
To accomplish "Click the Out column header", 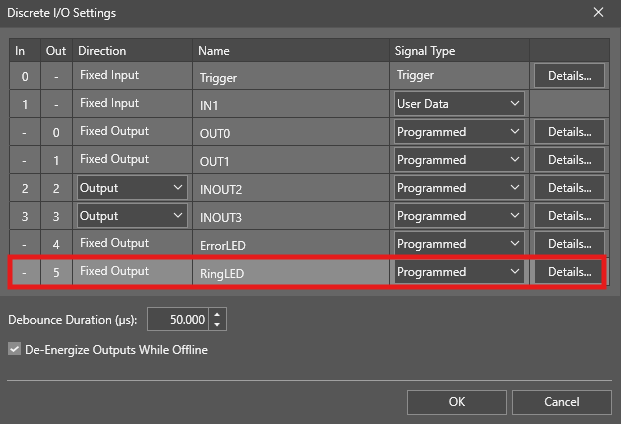I will pos(56,50).
